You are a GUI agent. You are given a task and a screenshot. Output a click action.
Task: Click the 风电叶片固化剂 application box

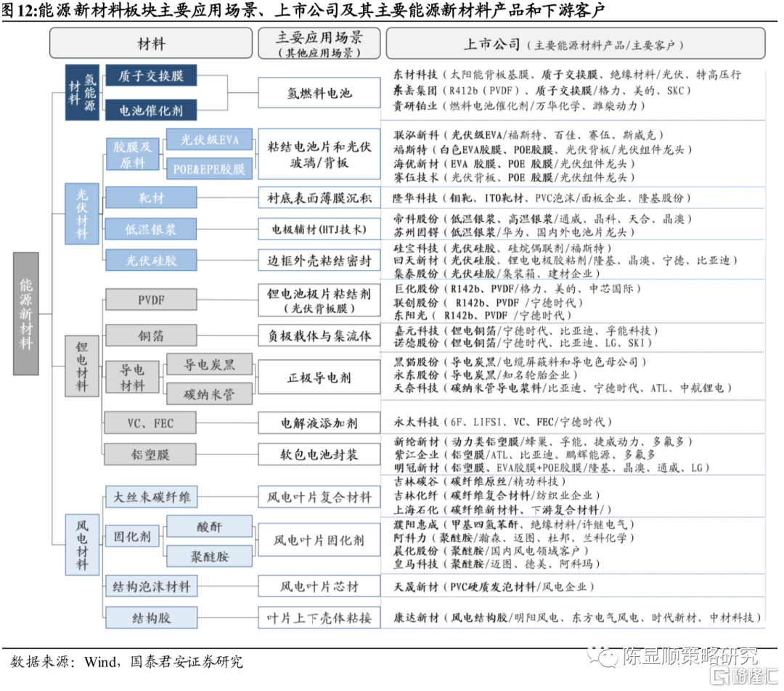click(319, 540)
